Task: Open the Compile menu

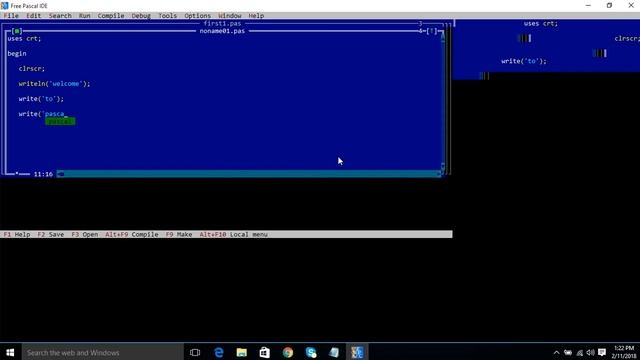Action: 111,16
